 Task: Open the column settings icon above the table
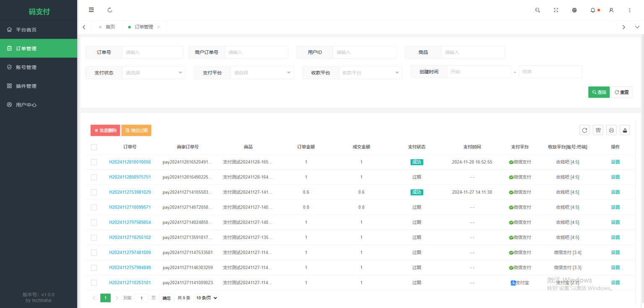click(598, 130)
